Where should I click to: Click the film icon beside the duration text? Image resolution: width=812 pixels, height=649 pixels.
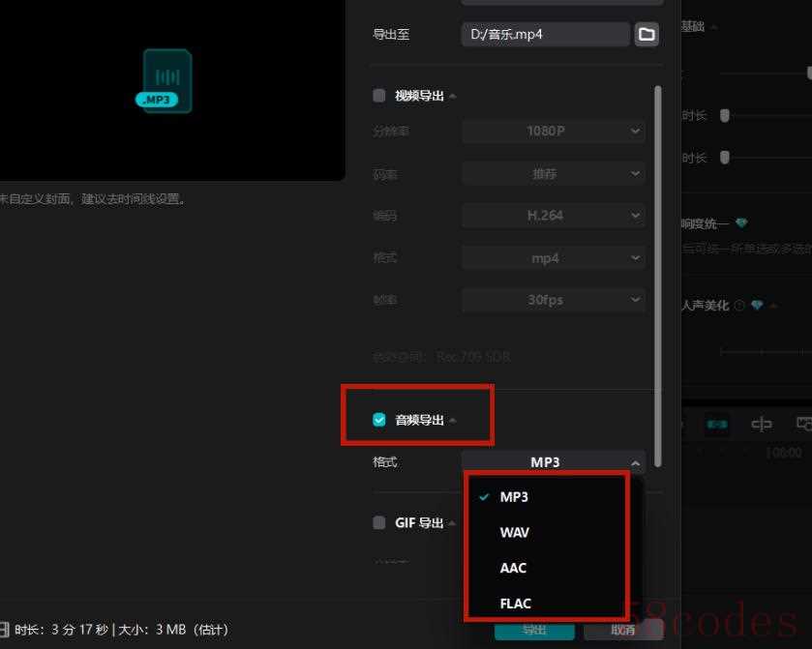point(4,630)
